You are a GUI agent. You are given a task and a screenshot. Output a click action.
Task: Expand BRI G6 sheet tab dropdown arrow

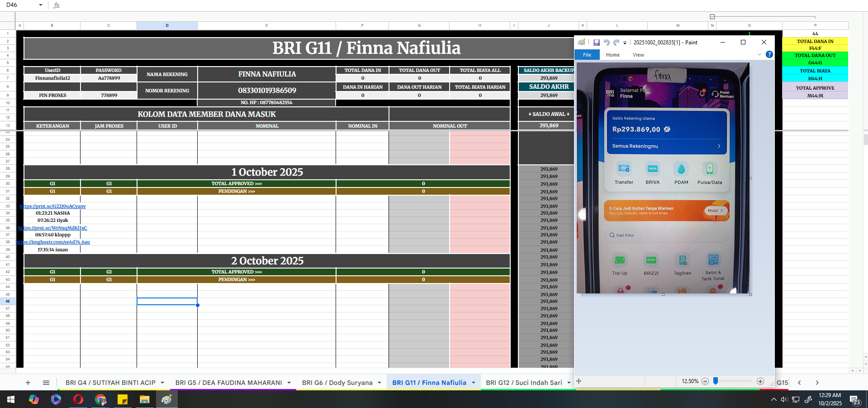click(x=379, y=383)
